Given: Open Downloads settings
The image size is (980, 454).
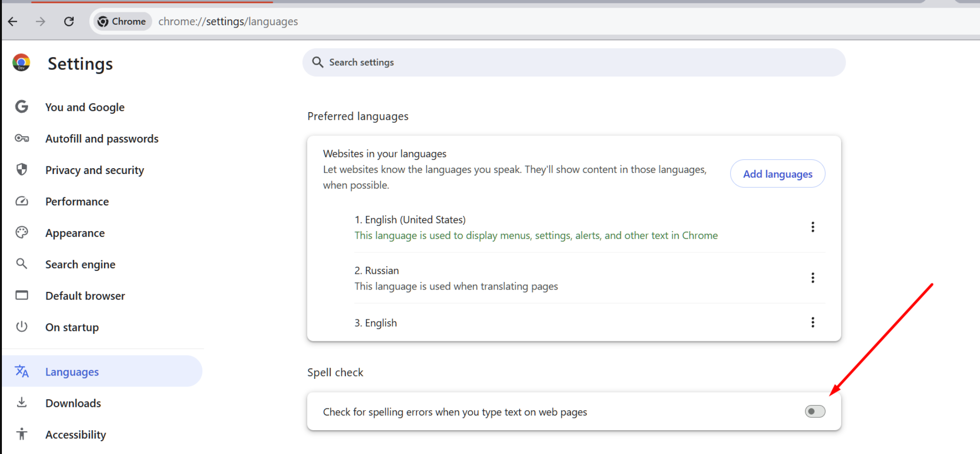Looking at the screenshot, I should [73, 403].
